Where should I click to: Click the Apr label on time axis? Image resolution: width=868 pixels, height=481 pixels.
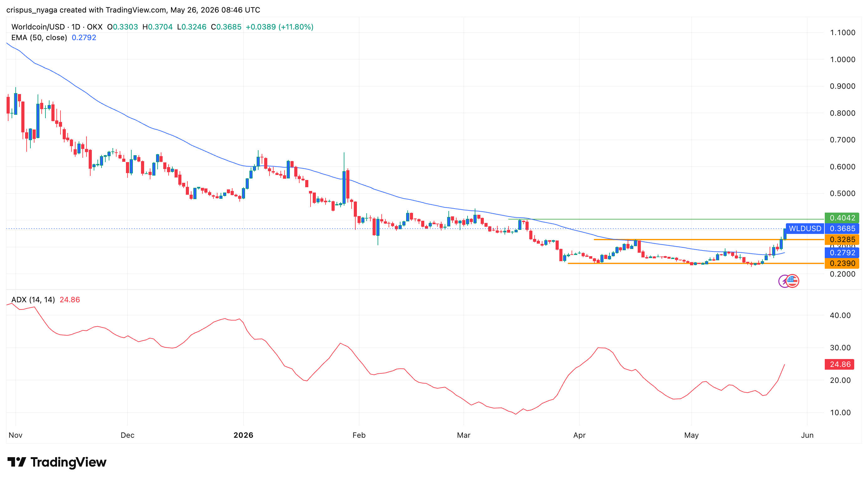tap(579, 435)
